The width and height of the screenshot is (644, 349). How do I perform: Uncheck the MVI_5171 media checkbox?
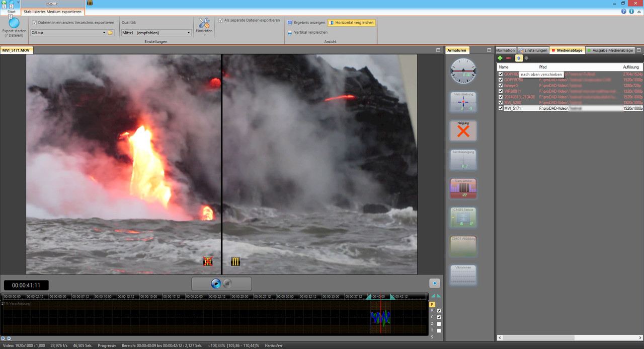coord(501,108)
